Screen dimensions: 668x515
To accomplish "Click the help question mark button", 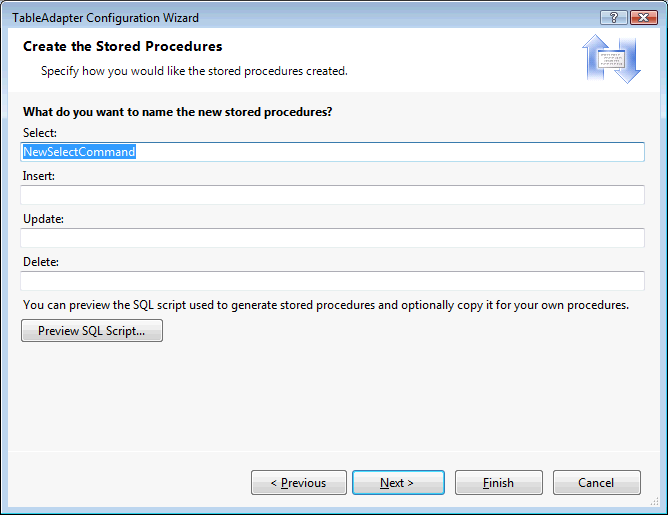I will [611, 18].
